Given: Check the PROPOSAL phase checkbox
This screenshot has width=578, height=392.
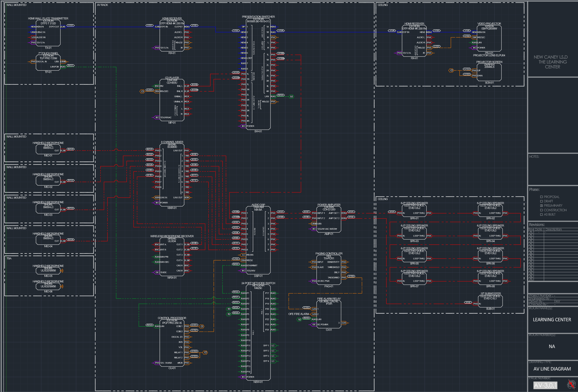Looking at the screenshot, I should pyautogui.click(x=541, y=197).
